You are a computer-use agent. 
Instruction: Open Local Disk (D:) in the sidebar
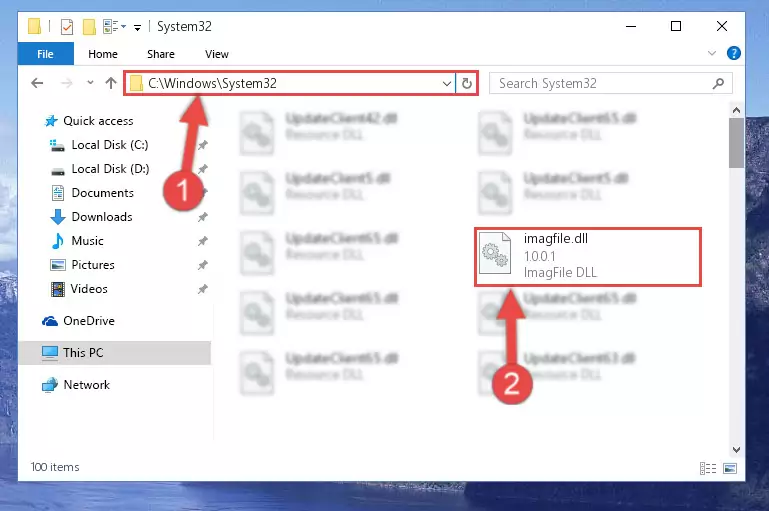coord(100,169)
